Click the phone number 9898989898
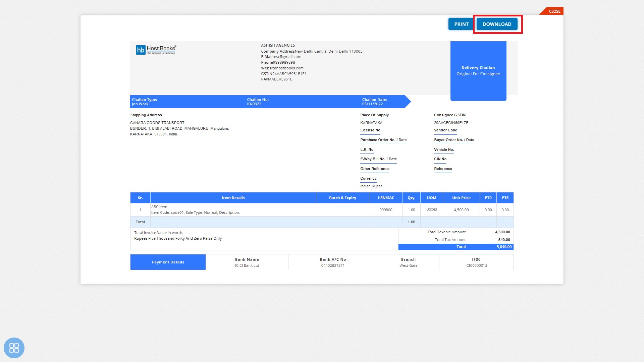 pos(284,62)
